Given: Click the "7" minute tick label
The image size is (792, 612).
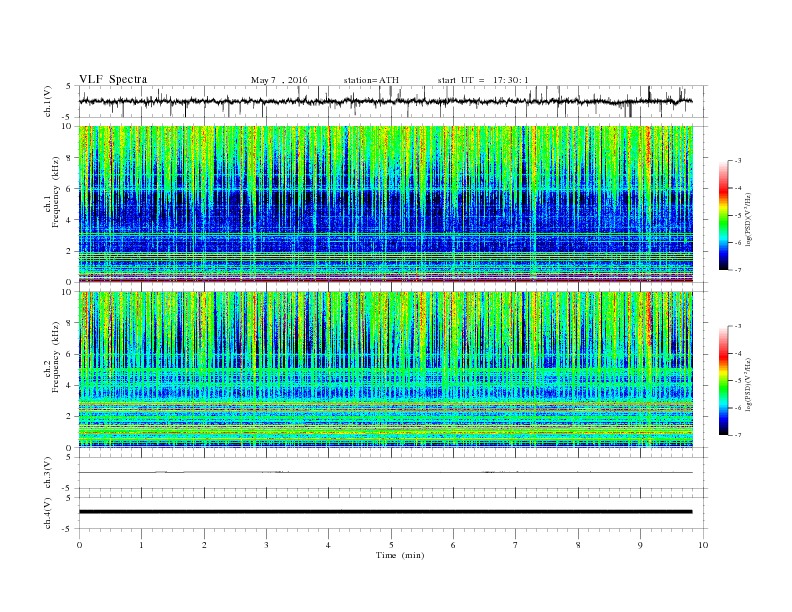Looking at the screenshot, I should [516, 545].
